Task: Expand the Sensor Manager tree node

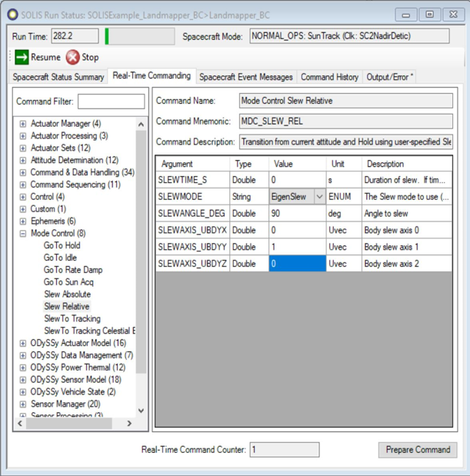Action: tap(23, 404)
